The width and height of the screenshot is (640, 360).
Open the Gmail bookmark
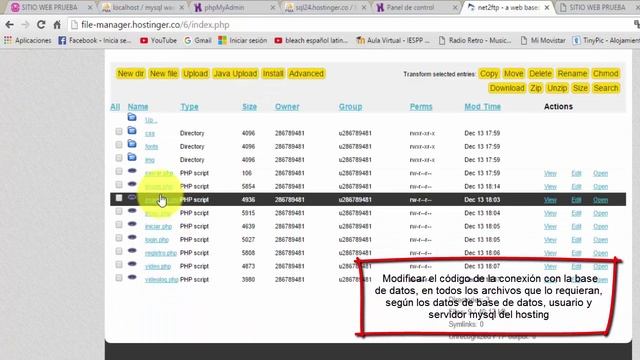point(198,40)
